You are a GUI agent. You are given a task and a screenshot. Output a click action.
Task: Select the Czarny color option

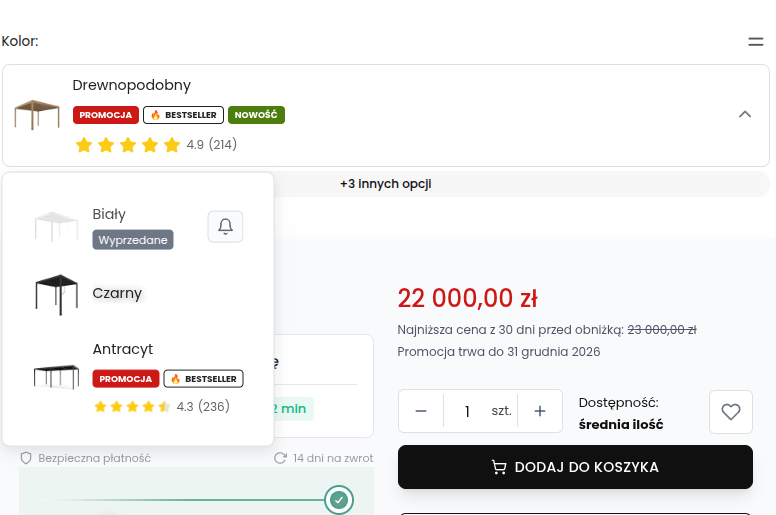138,294
